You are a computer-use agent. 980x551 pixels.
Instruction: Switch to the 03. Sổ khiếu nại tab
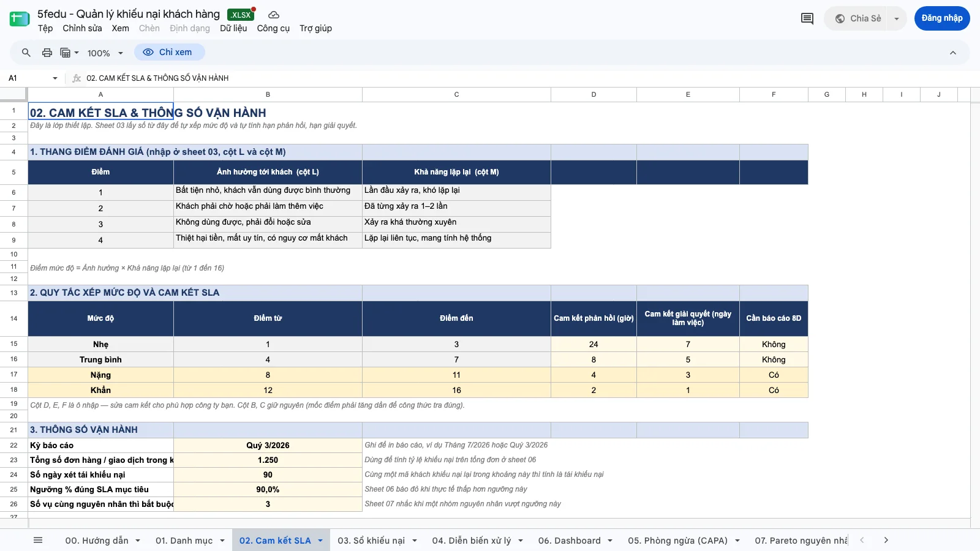[371, 541]
